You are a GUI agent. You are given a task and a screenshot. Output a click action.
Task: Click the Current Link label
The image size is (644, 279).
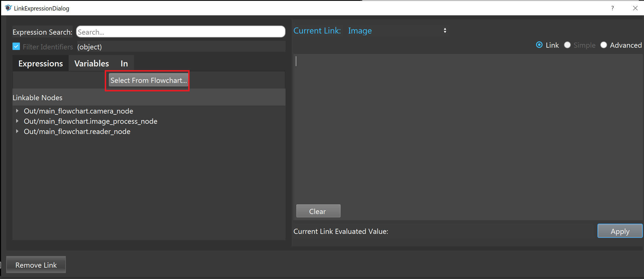coord(317,31)
